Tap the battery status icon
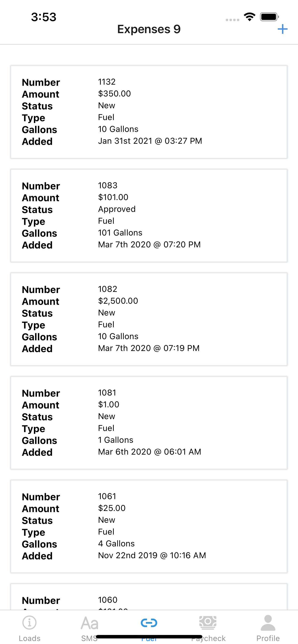 [269, 17]
